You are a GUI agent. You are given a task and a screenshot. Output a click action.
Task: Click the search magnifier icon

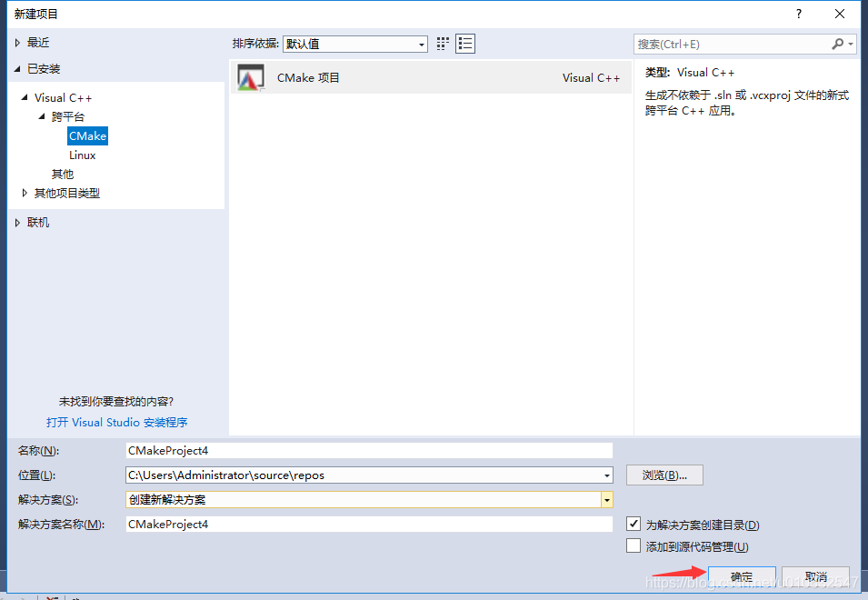(x=838, y=44)
